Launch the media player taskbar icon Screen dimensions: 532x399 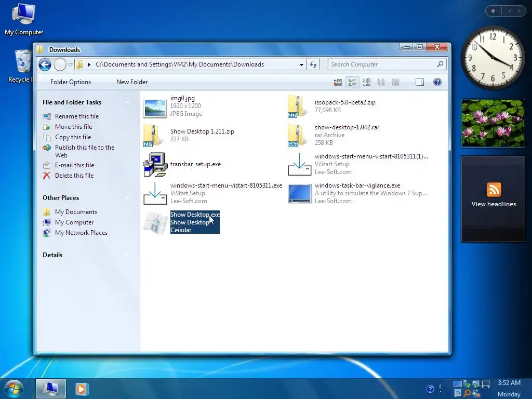click(x=82, y=389)
